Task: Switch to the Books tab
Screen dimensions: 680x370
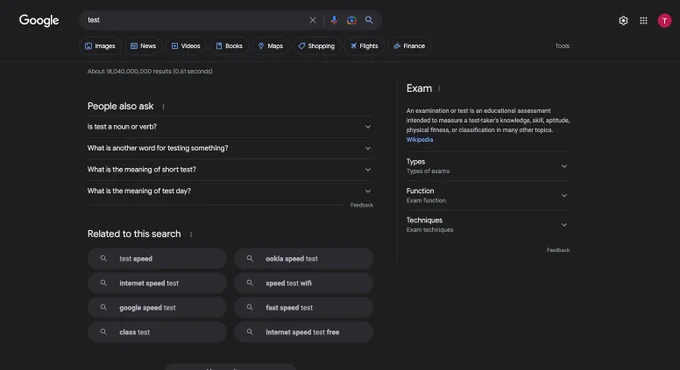Action: tap(229, 46)
